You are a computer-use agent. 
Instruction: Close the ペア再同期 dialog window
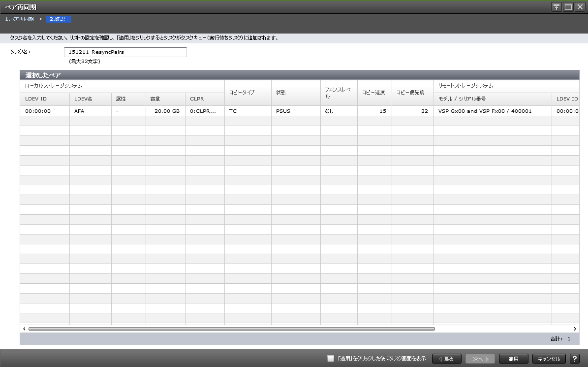click(580, 7)
